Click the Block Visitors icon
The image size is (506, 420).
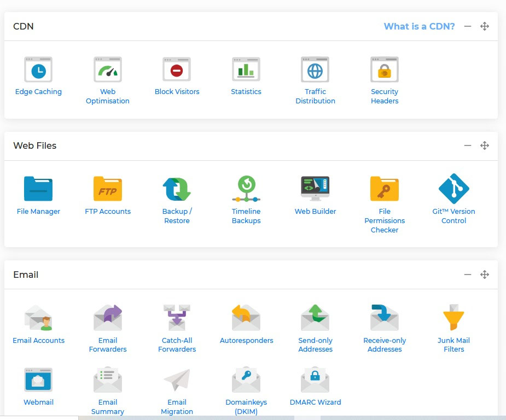177,70
